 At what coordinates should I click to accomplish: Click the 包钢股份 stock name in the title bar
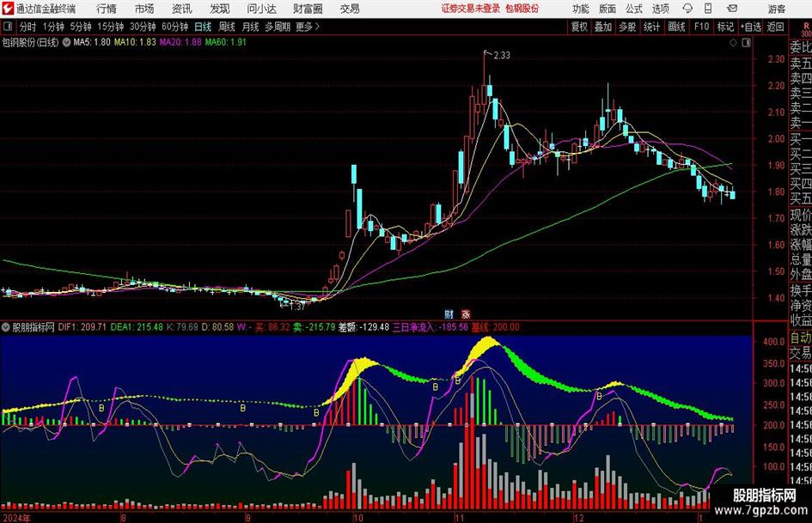(522, 9)
